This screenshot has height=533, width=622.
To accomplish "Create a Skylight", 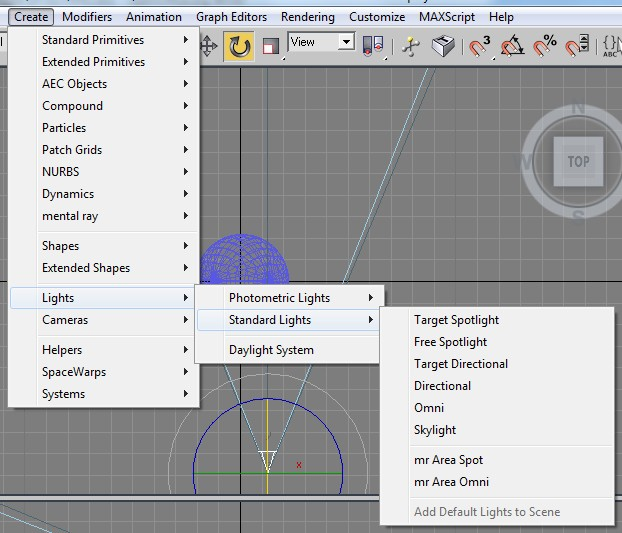I will [497, 430].
